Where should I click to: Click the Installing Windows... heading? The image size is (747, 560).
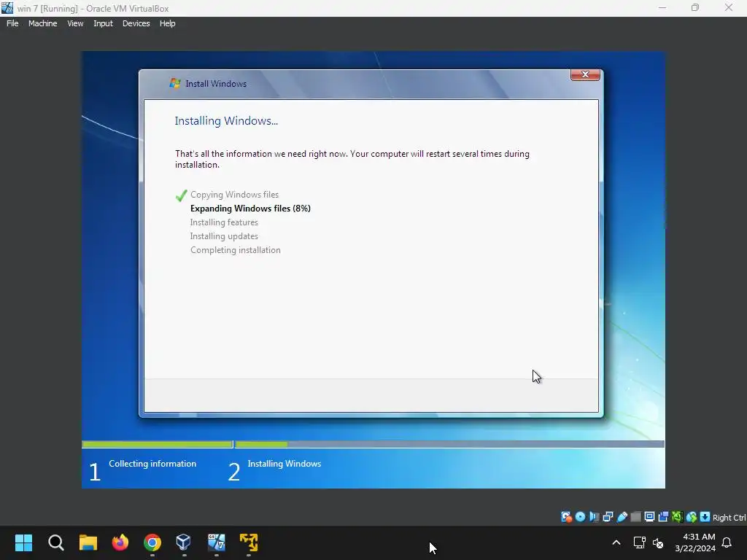226,121
